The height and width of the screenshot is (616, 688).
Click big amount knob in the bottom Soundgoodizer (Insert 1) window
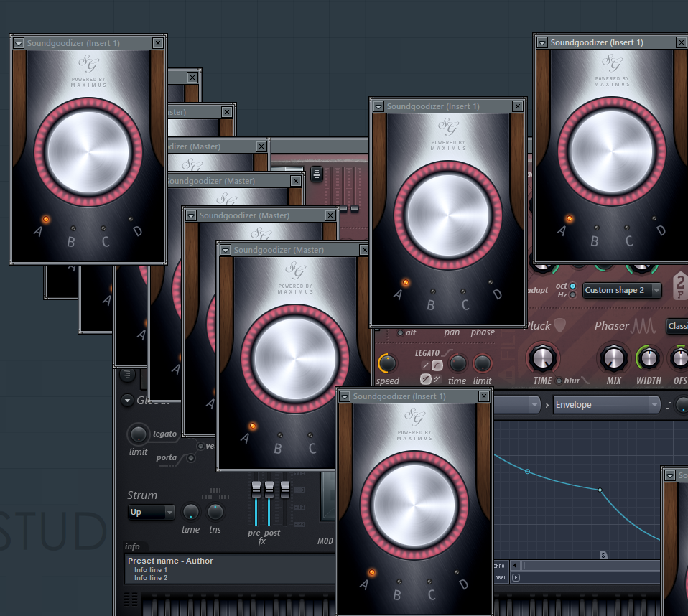tap(414, 505)
